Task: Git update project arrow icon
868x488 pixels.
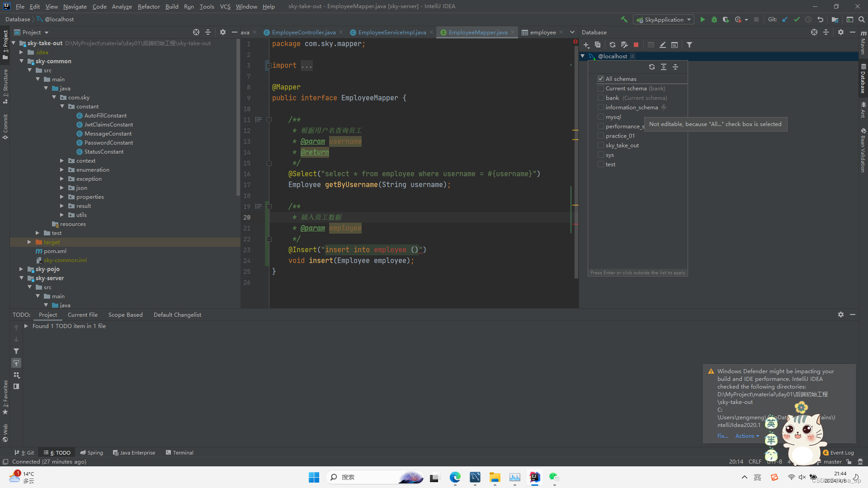Action: tap(785, 19)
